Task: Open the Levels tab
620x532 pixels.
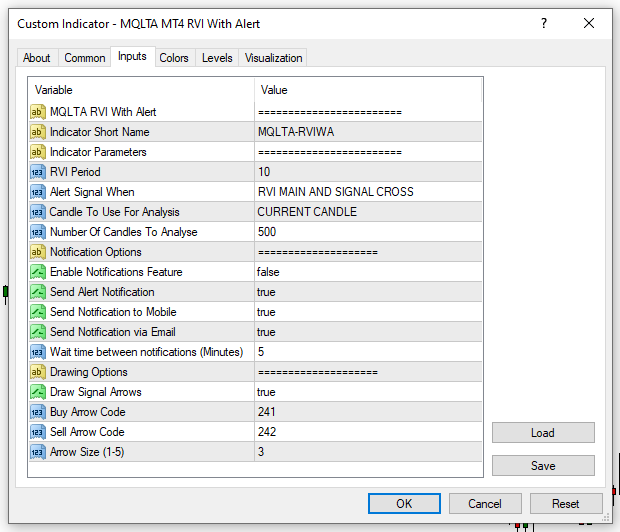Action: [x=217, y=58]
